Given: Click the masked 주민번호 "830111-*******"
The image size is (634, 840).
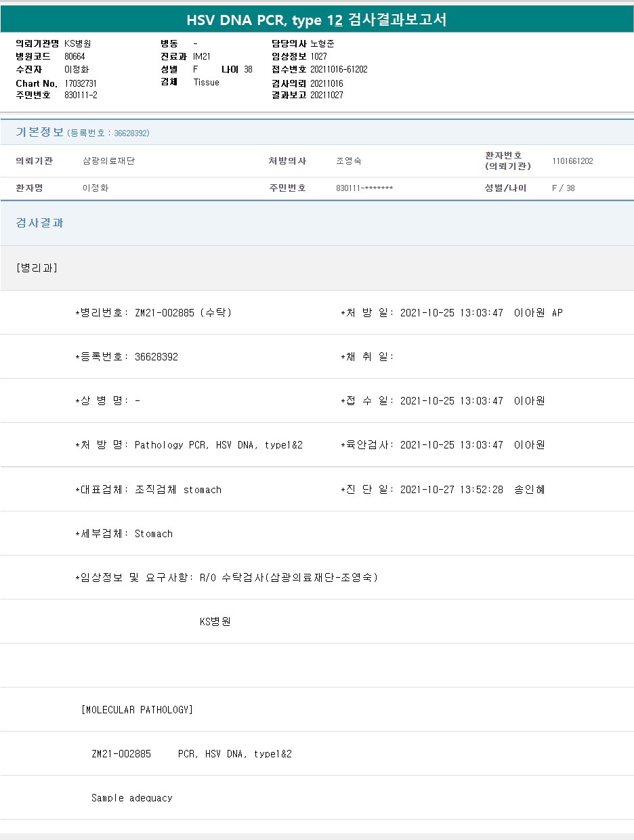Looking at the screenshot, I should click(364, 188).
